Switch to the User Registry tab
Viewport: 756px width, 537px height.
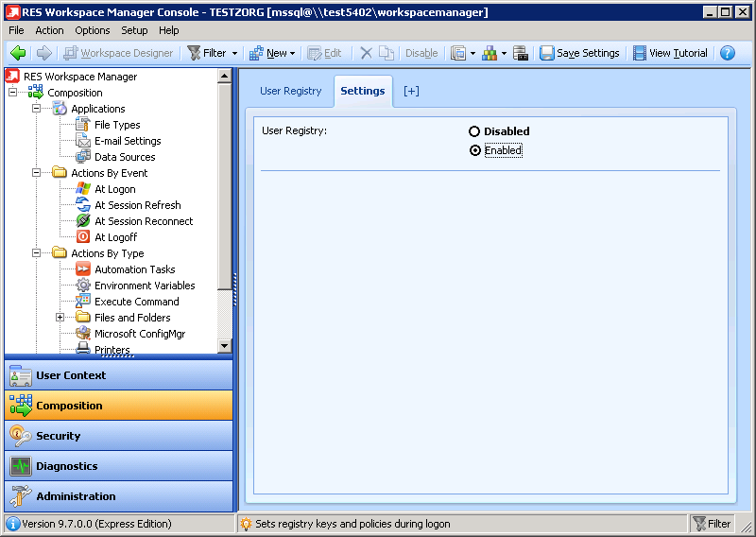291,91
